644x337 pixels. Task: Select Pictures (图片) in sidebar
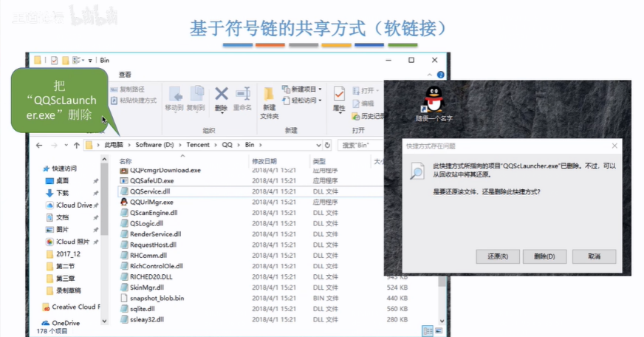point(58,229)
